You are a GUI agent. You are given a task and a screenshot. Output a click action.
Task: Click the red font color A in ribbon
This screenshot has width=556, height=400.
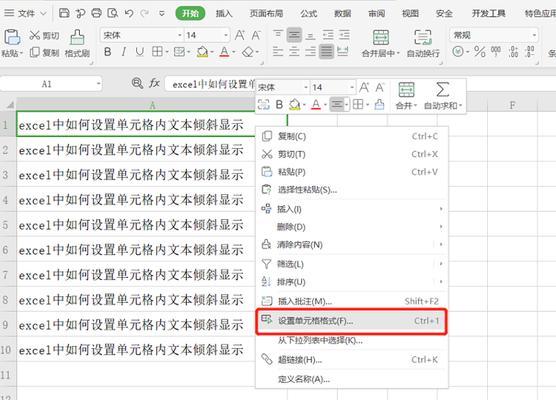click(x=224, y=52)
